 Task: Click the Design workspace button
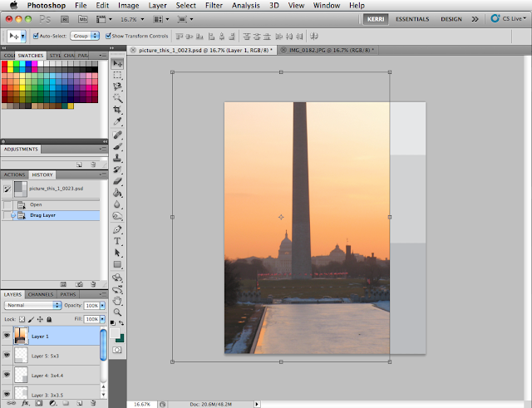(x=452, y=18)
